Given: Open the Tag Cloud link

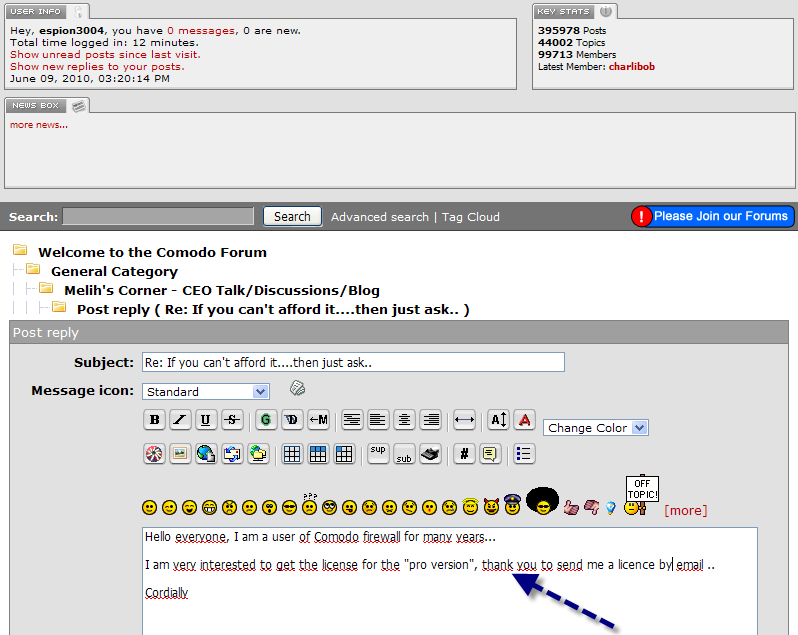Looking at the screenshot, I should 470,217.
